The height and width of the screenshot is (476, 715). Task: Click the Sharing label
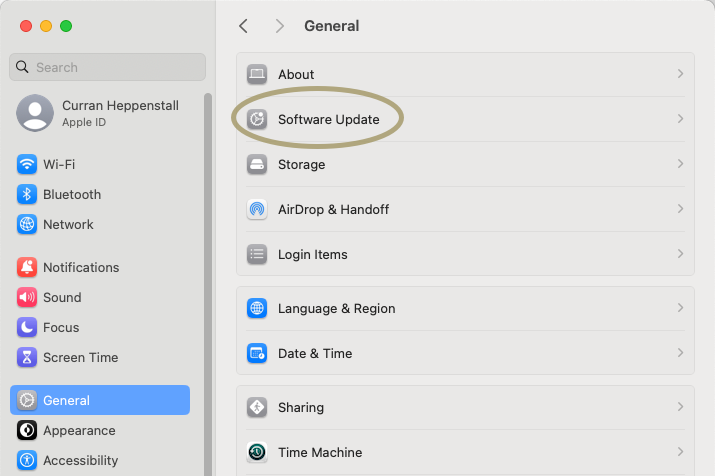[x=301, y=408]
